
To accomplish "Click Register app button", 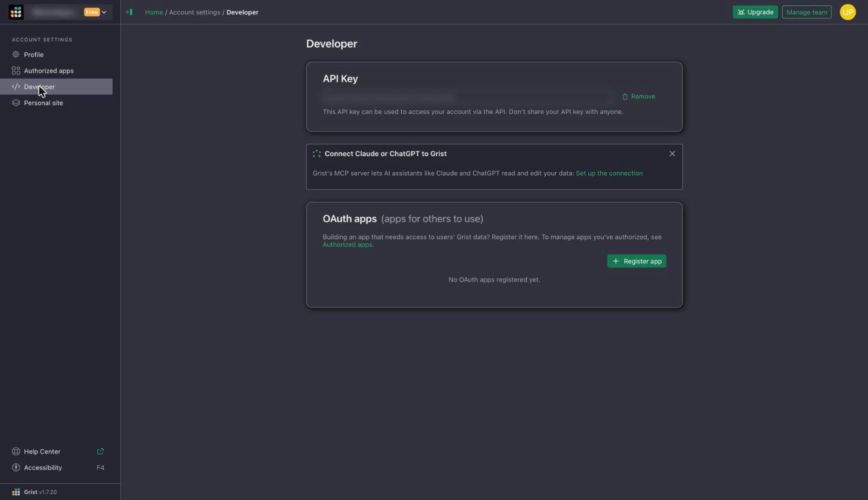I will (x=637, y=261).
